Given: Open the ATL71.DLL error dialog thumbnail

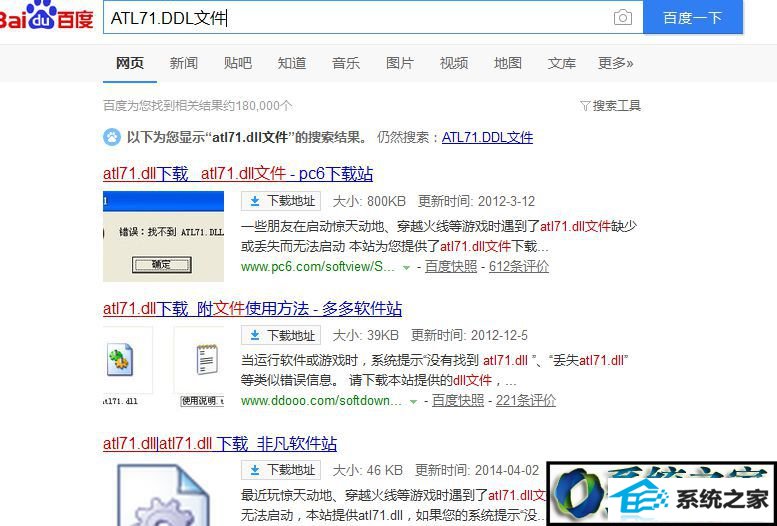Looking at the screenshot, I should click(164, 236).
